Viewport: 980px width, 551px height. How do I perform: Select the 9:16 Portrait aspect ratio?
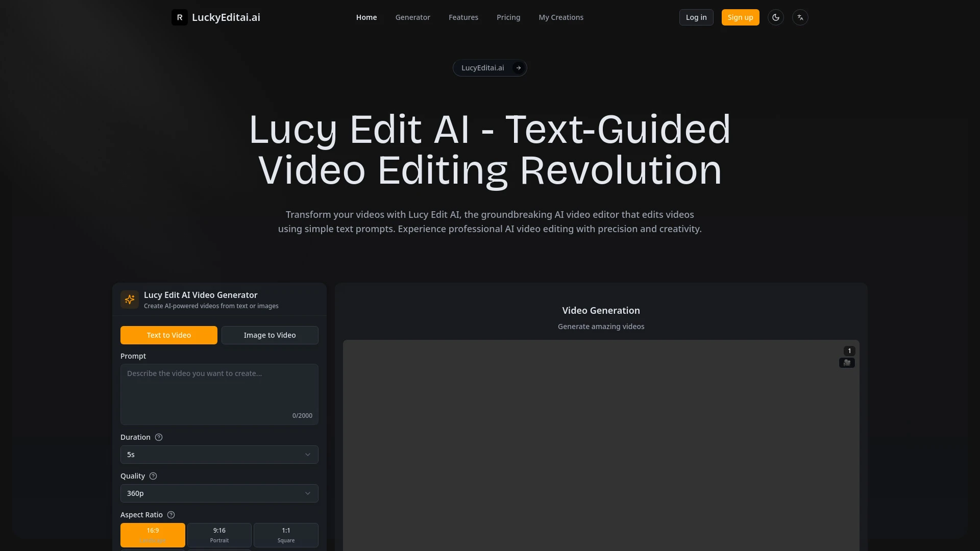pyautogui.click(x=219, y=535)
